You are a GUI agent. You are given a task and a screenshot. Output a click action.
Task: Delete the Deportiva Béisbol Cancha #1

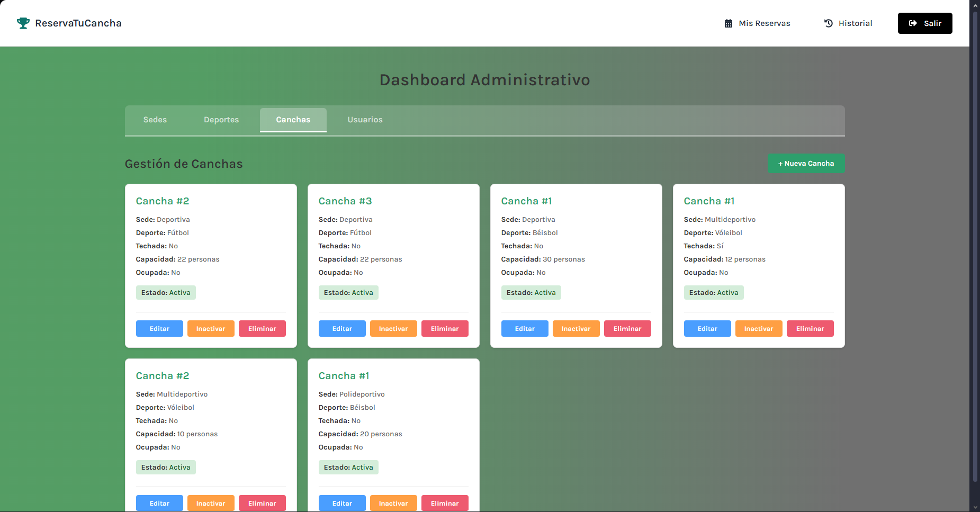(627, 329)
